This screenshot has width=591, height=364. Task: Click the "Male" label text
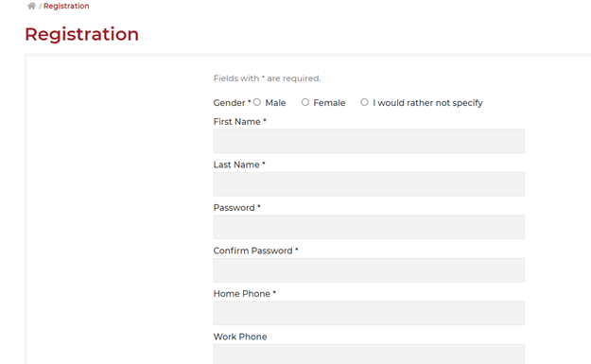click(x=275, y=103)
